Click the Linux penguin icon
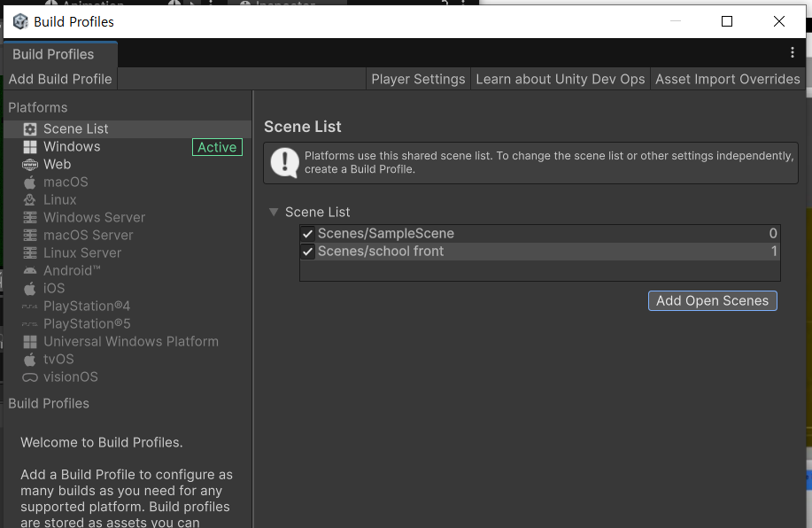Screen dimensions: 812x528 click(30, 200)
